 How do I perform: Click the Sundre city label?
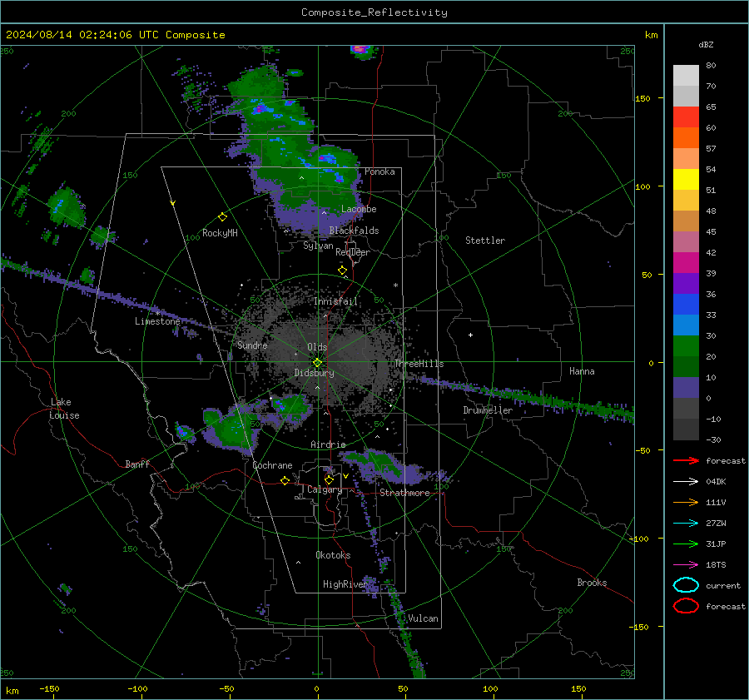tap(252, 345)
